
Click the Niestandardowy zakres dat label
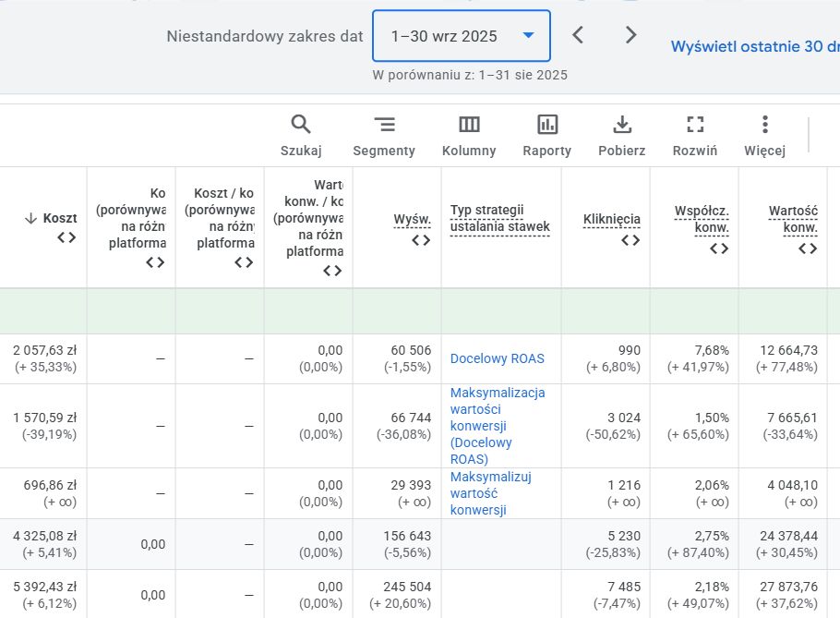tap(265, 36)
